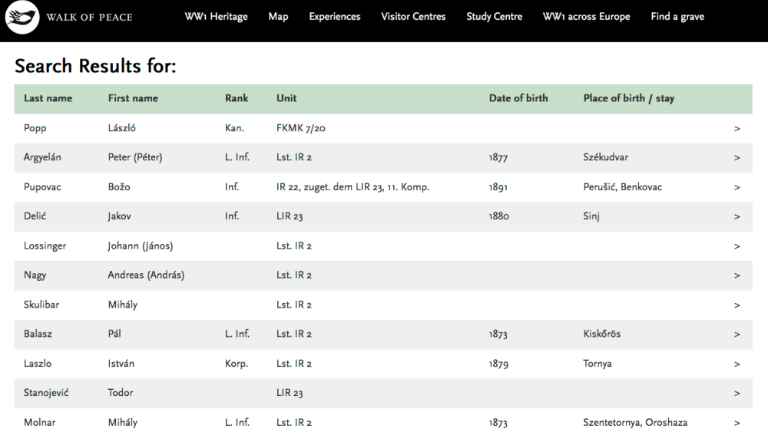Expand the Lossinger Johann row arrow

(x=737, y=246)
